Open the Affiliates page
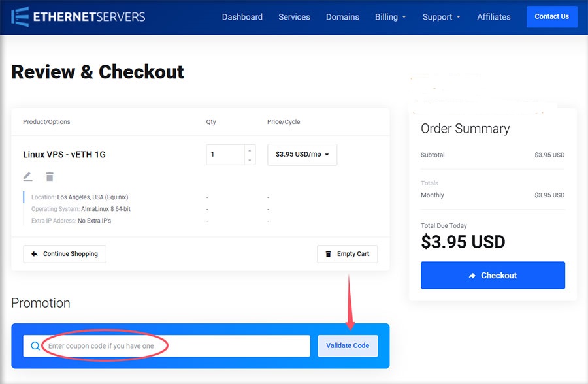Screen dimensions: 588x384 point(493,17)
